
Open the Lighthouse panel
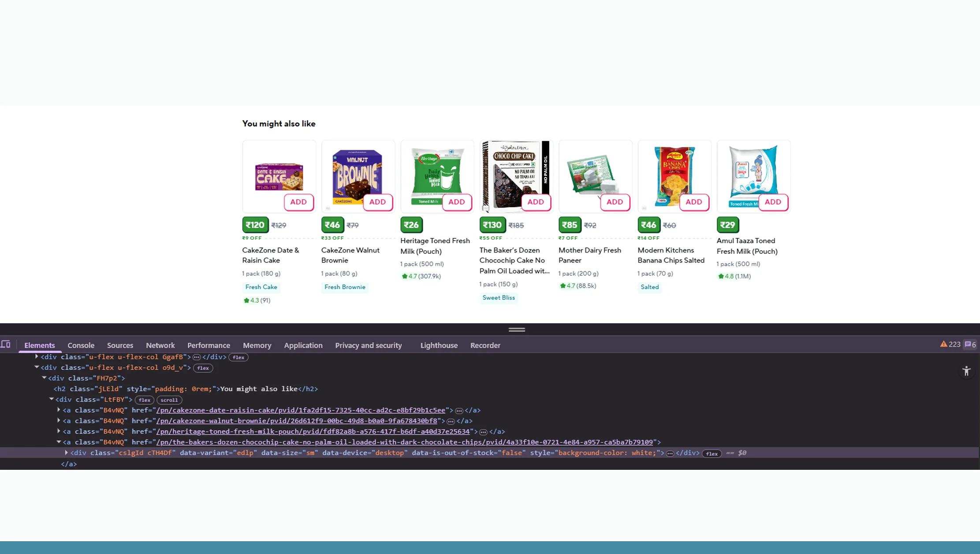pyautogui.click(x=439, y=345)
